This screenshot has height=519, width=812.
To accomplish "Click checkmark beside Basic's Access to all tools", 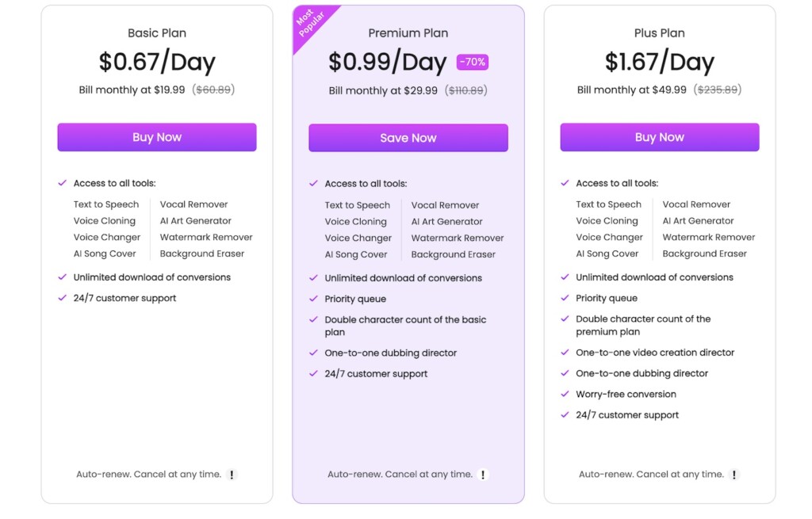I will coord(62,182).
